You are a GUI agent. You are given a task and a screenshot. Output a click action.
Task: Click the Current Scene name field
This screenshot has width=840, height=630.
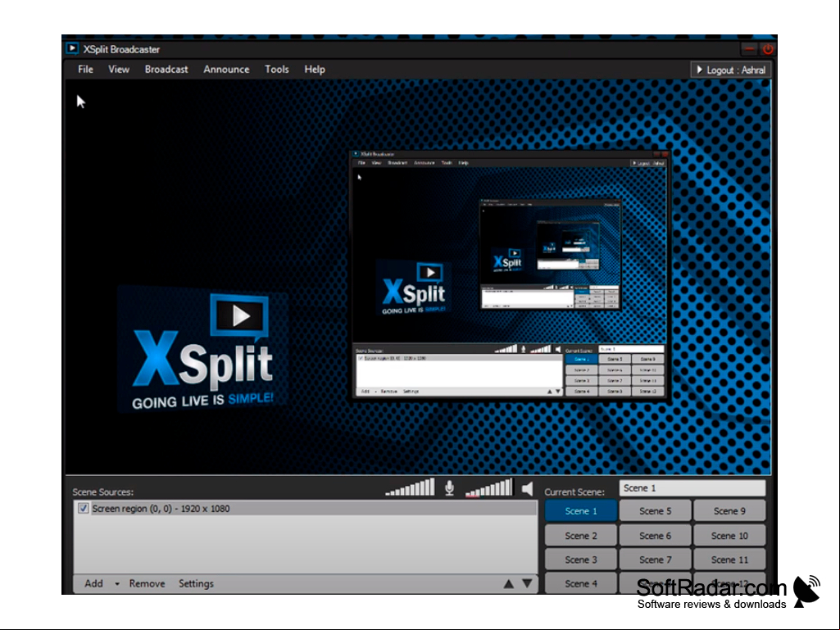pyautogui.click(x=692, y=488)
